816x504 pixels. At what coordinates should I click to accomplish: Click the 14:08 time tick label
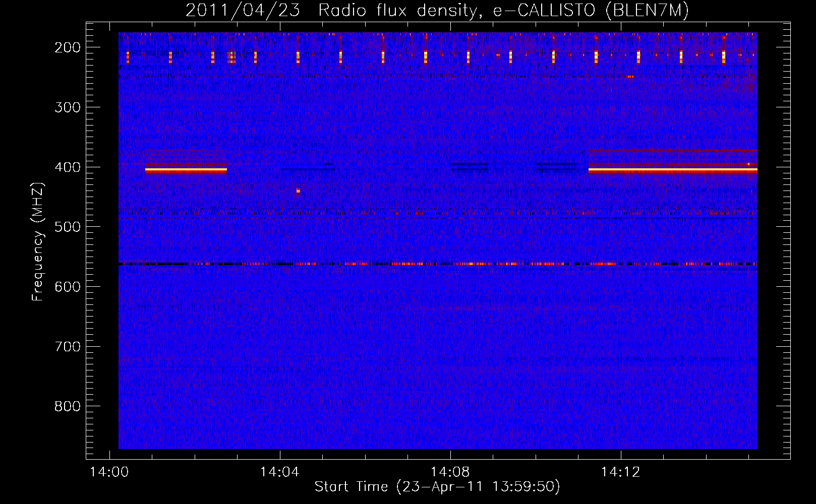450,472
